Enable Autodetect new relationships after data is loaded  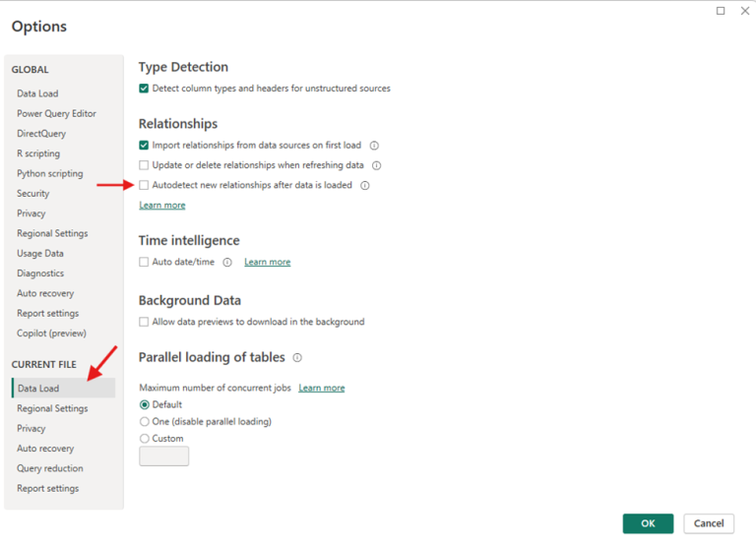(145, 185)
